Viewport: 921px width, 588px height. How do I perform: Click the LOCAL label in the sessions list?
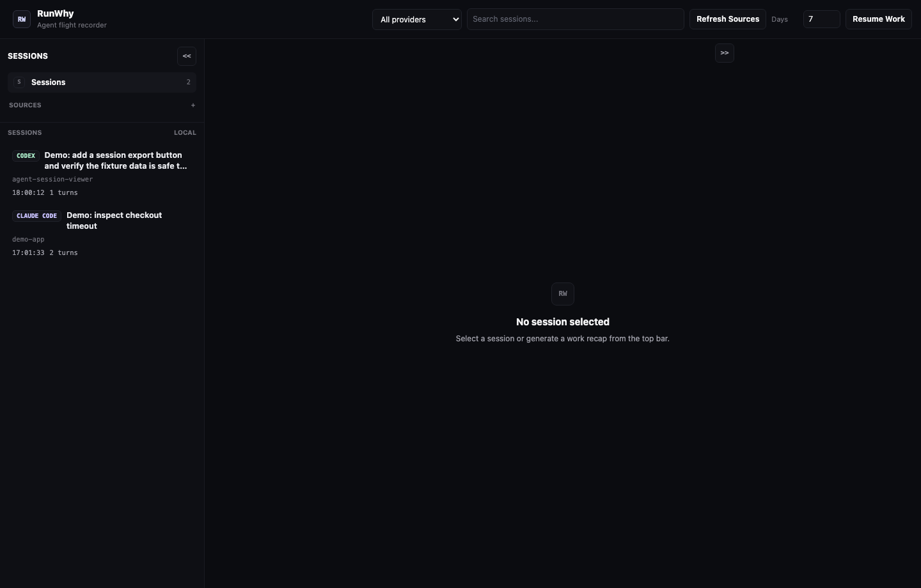click(185, 133)
